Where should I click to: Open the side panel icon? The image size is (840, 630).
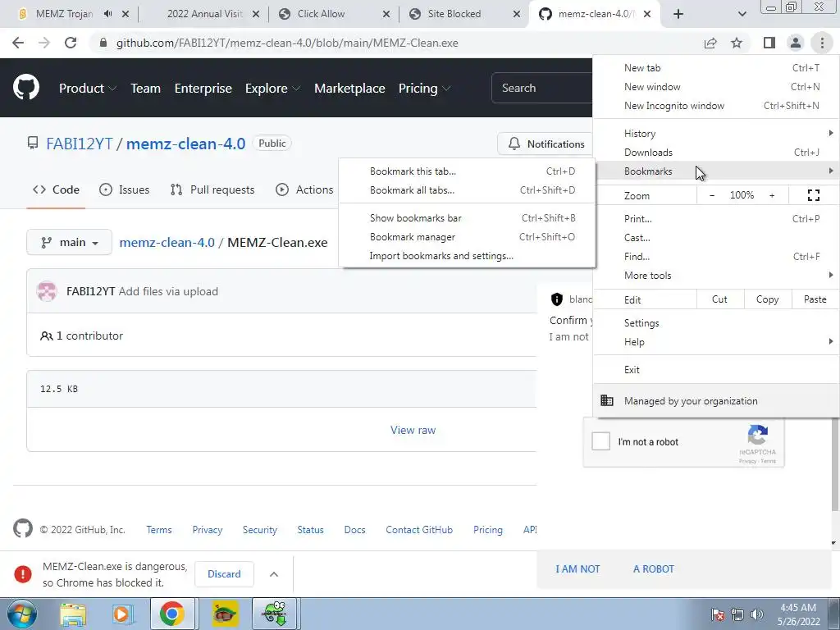tap(769, 43)
